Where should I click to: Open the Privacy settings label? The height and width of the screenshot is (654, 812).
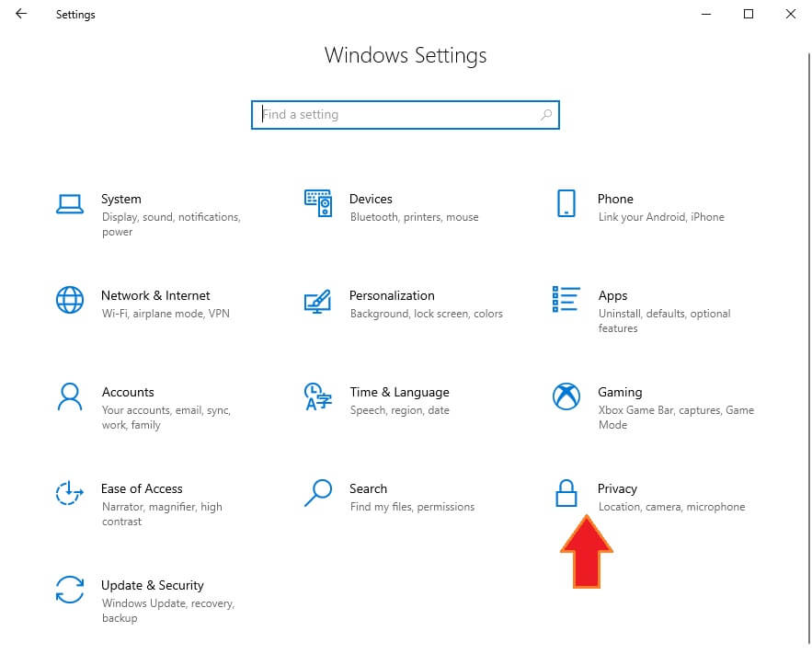pos(617,488)
